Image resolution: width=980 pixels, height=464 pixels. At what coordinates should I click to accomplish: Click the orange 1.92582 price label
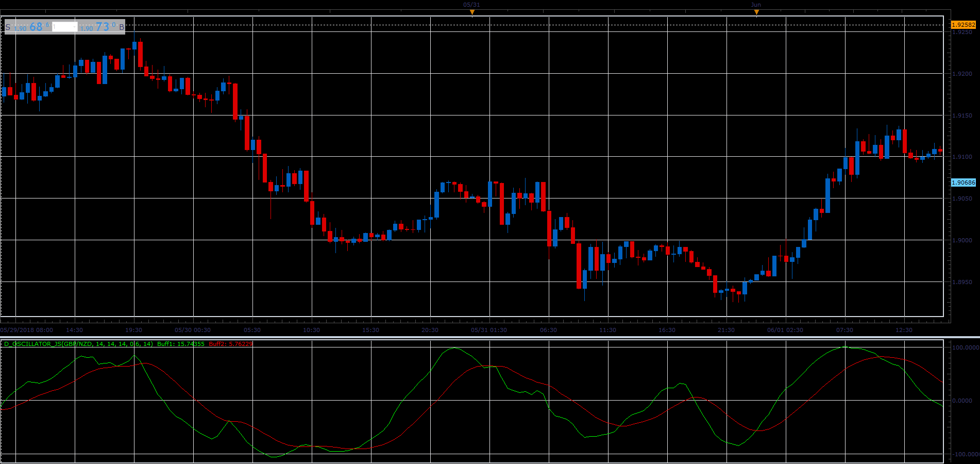pos(963,25)
